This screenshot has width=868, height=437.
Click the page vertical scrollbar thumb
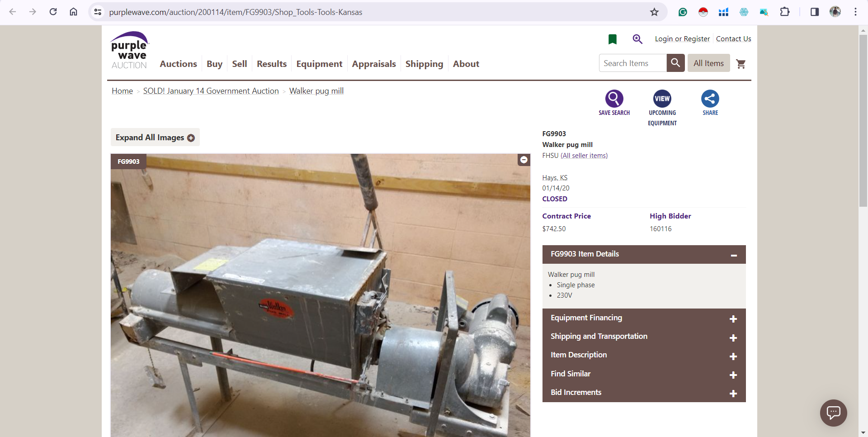(863, 121)
